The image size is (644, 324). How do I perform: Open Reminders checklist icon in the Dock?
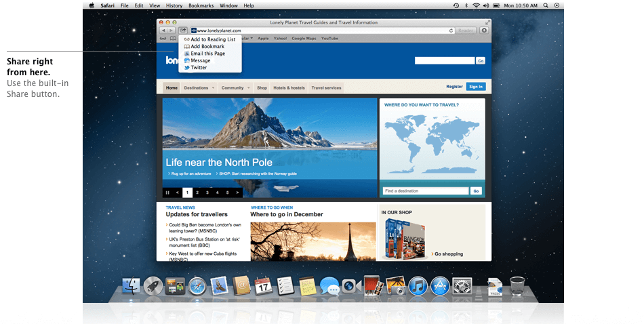click(x=285, y=286)
